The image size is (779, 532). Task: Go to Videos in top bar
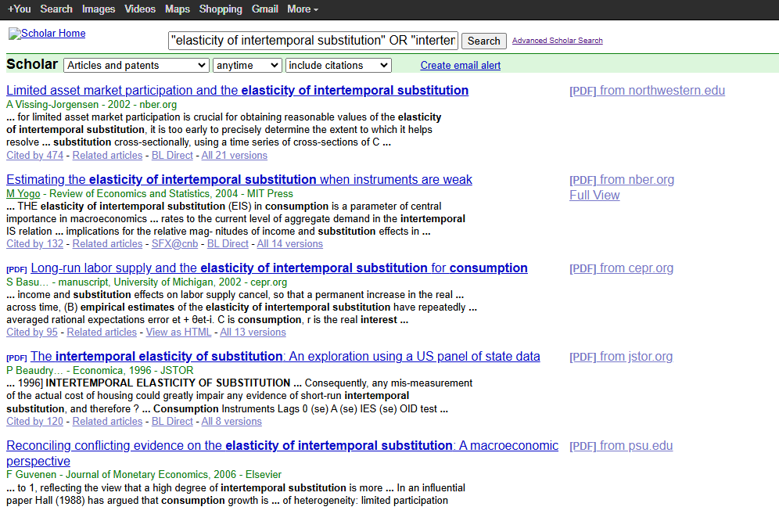(140, 9)
